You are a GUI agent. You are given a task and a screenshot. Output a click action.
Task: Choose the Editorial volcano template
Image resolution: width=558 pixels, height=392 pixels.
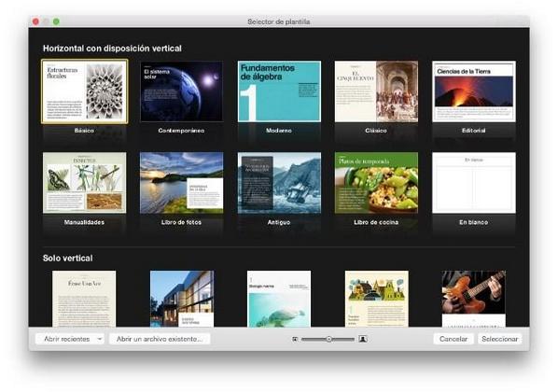coord(474,91)
